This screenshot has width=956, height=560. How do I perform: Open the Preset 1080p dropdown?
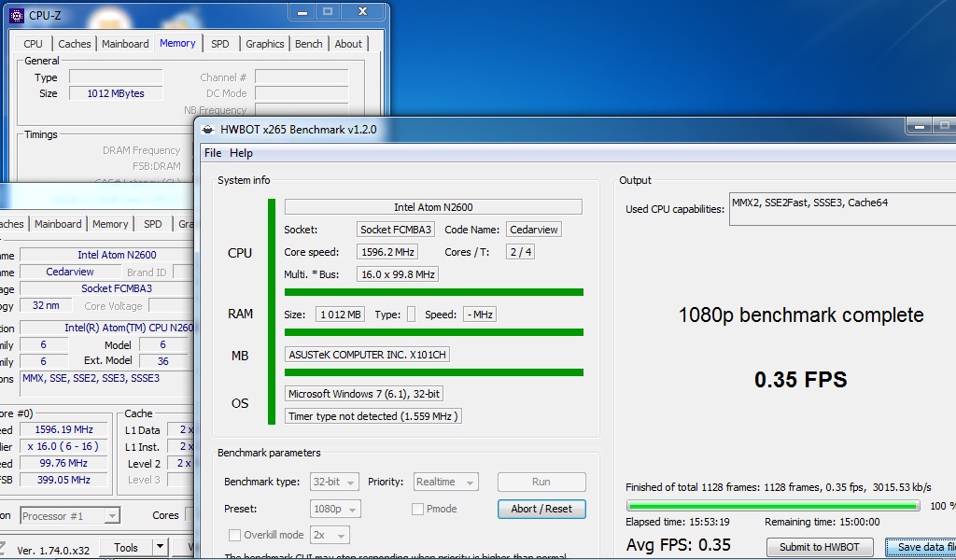coord(335,509)
